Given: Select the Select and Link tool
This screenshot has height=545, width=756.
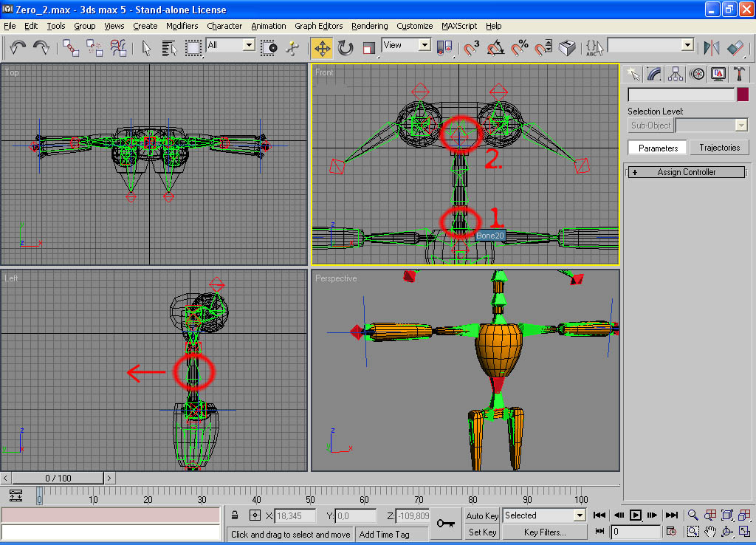Looking at the screenshot, I should [71, 49].
